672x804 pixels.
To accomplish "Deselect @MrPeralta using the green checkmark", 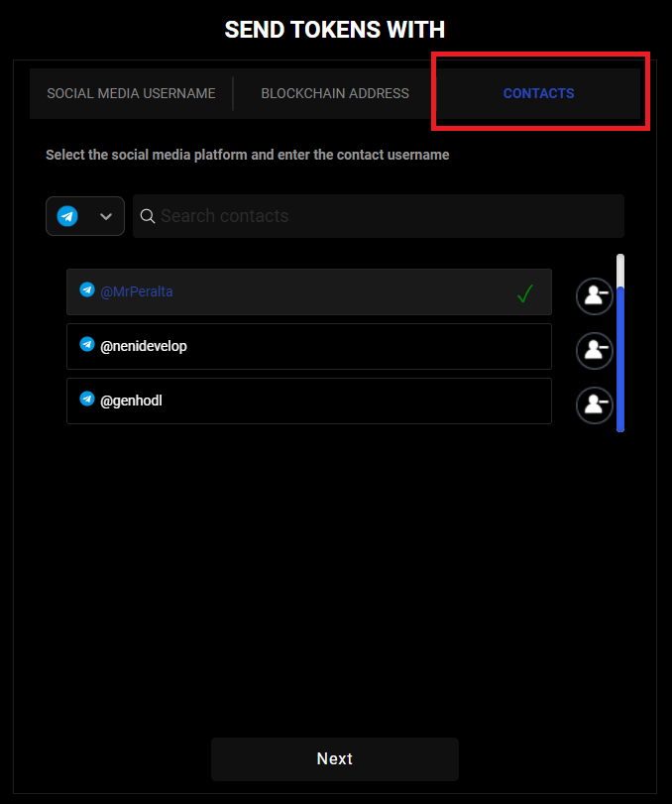I will tap(525, 293).
